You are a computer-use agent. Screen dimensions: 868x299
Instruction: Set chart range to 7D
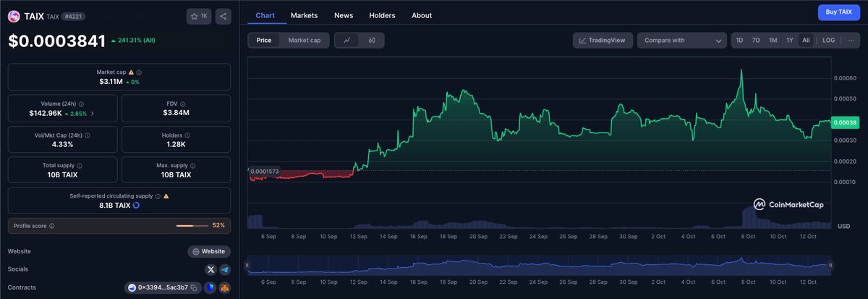click(756, 41)
